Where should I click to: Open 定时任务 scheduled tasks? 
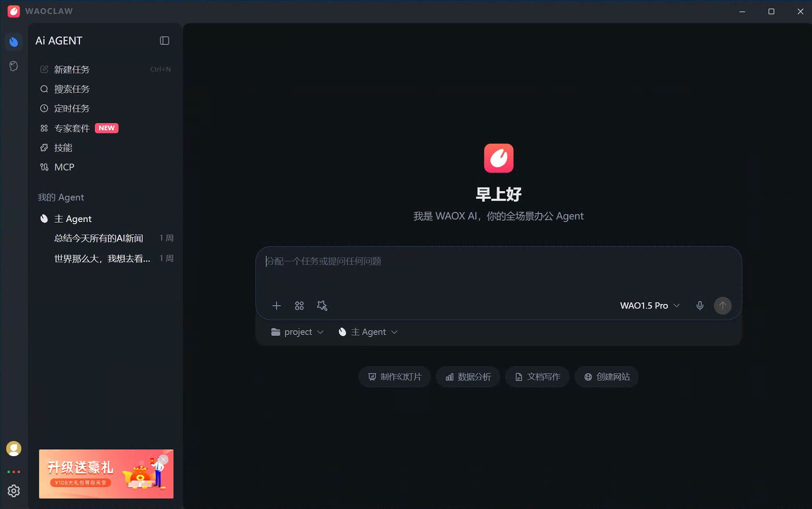(106, 108)
